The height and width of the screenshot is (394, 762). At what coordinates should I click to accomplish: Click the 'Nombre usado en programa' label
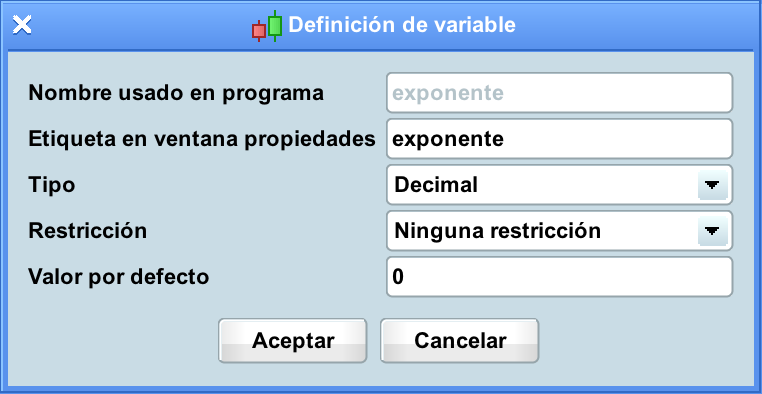point(176,93)
